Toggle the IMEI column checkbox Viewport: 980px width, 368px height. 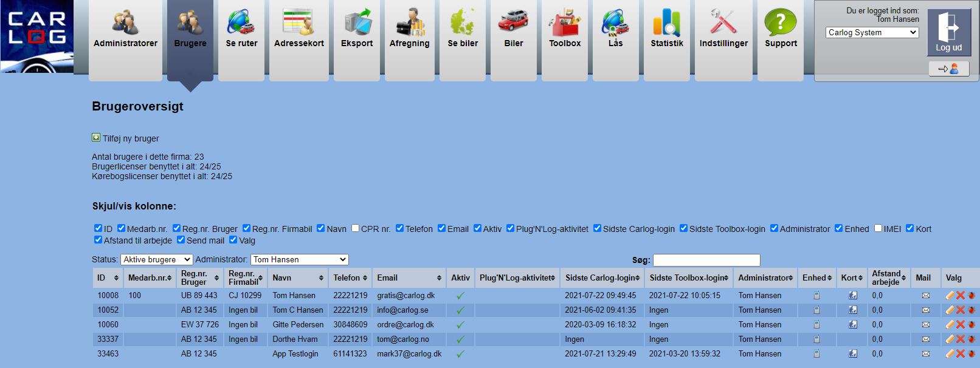click(x=878, y=228)
